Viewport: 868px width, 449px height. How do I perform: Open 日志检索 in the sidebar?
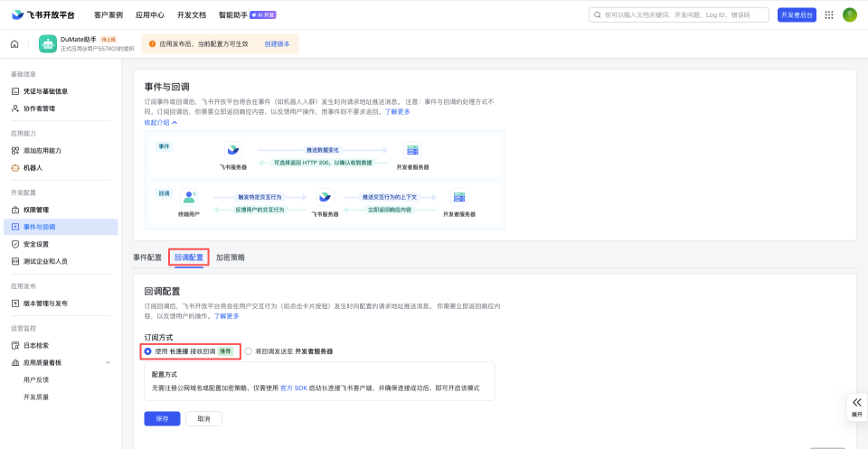pyautogui.click(x=36, y=345)
